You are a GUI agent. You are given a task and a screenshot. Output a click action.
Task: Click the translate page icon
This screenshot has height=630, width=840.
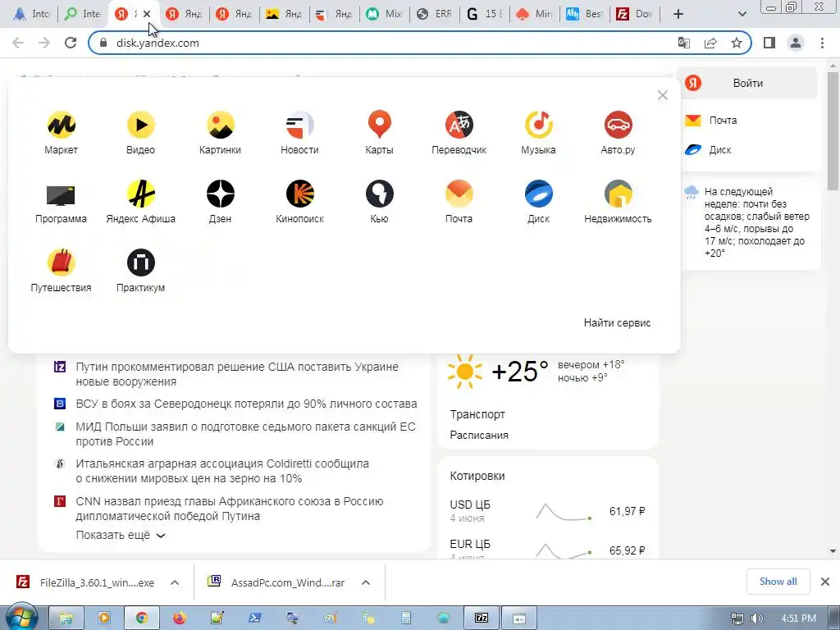(684, 43)
